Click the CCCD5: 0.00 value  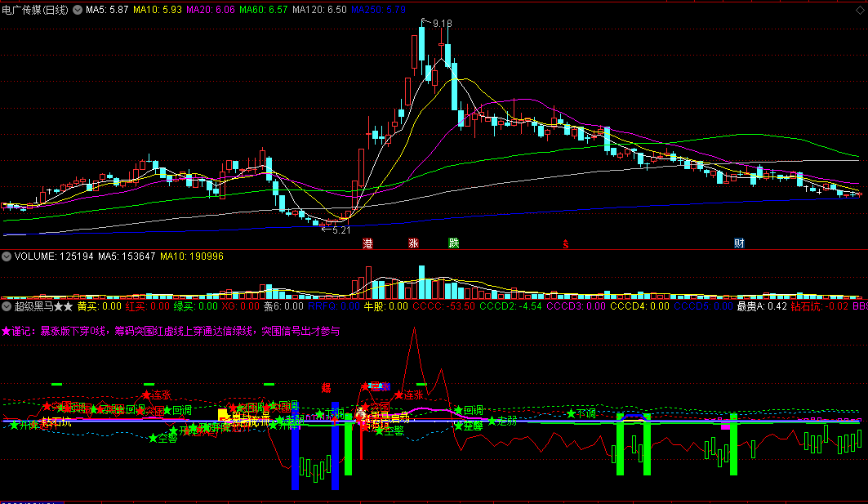point(703,306)
